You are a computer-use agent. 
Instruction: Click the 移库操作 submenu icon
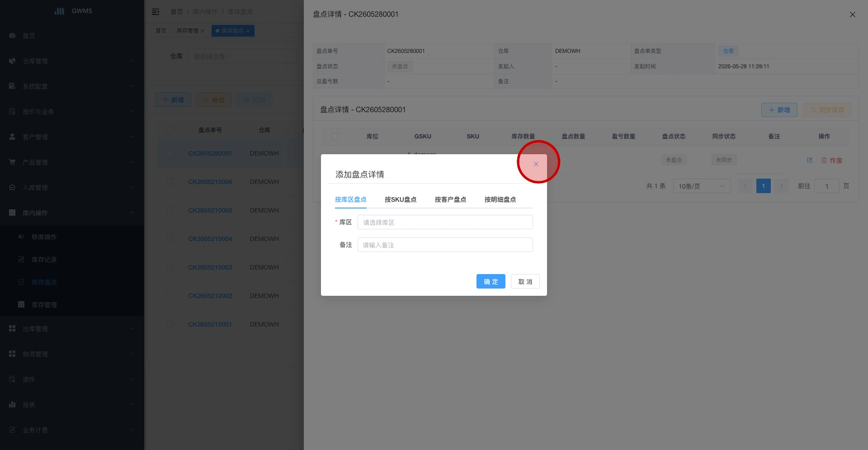click(x=21, y=237)
